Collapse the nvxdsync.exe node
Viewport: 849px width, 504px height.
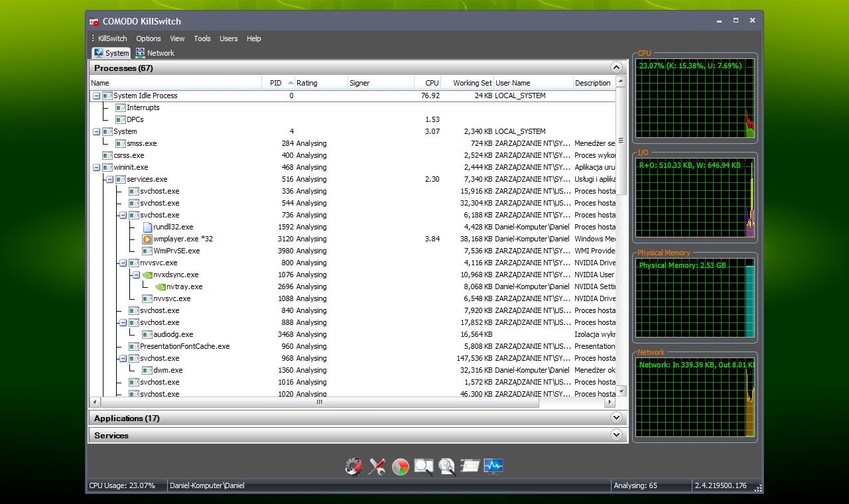(x=136, y=275)
